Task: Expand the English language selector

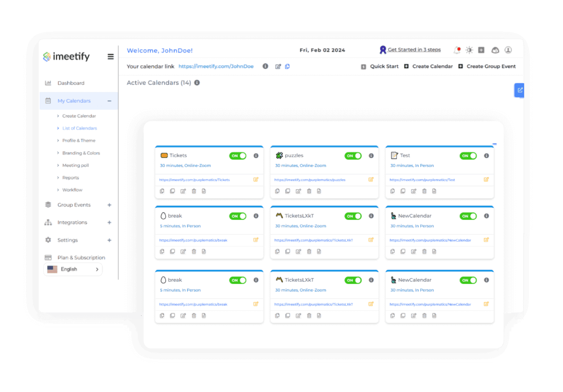Action: 97,269
